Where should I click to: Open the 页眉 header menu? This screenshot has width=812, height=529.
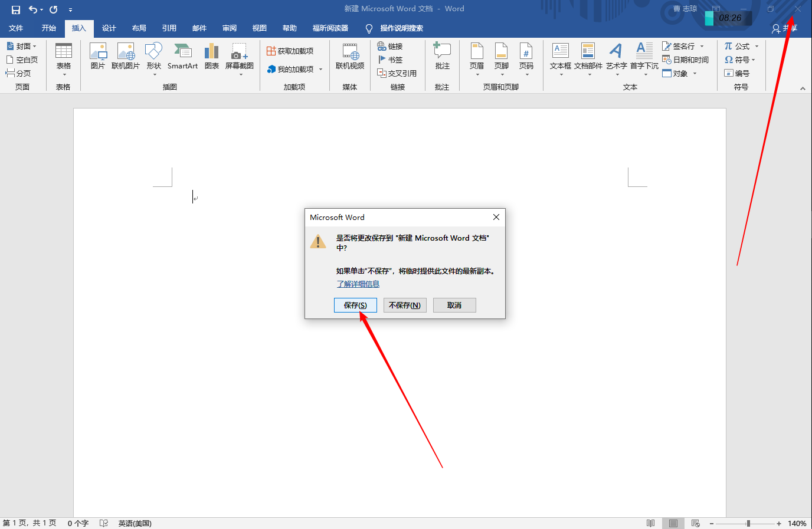(477, 59)
